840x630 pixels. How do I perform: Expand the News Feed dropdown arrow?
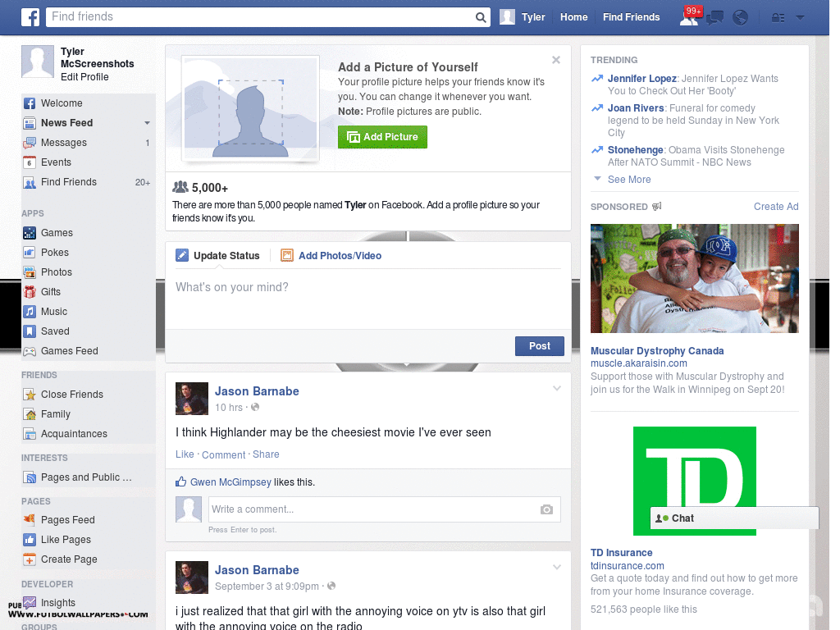click(147, 123)
